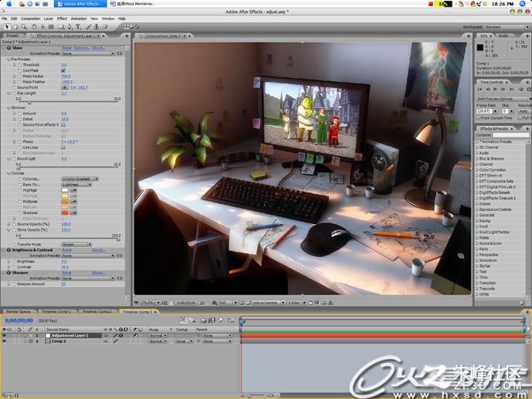Click the Midtones eyedropper icon
This screenshot has height=399, width=532.
point(74,201)
